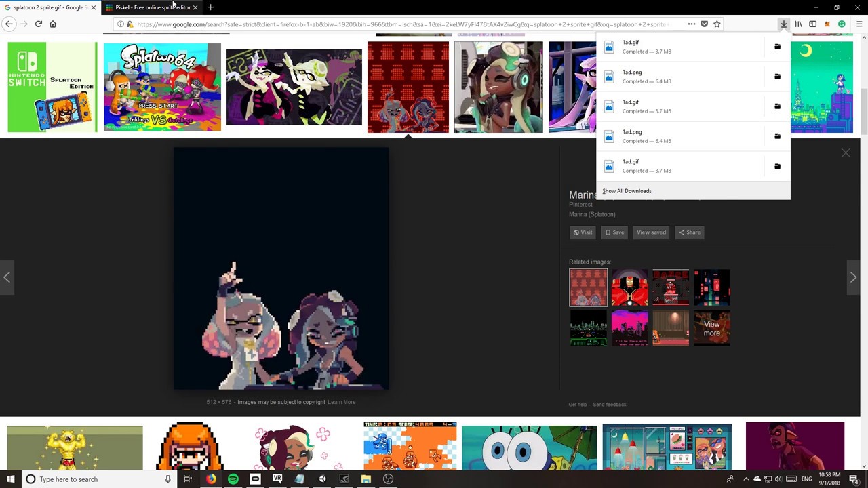Open the Firefox home page

pos(53,24)
